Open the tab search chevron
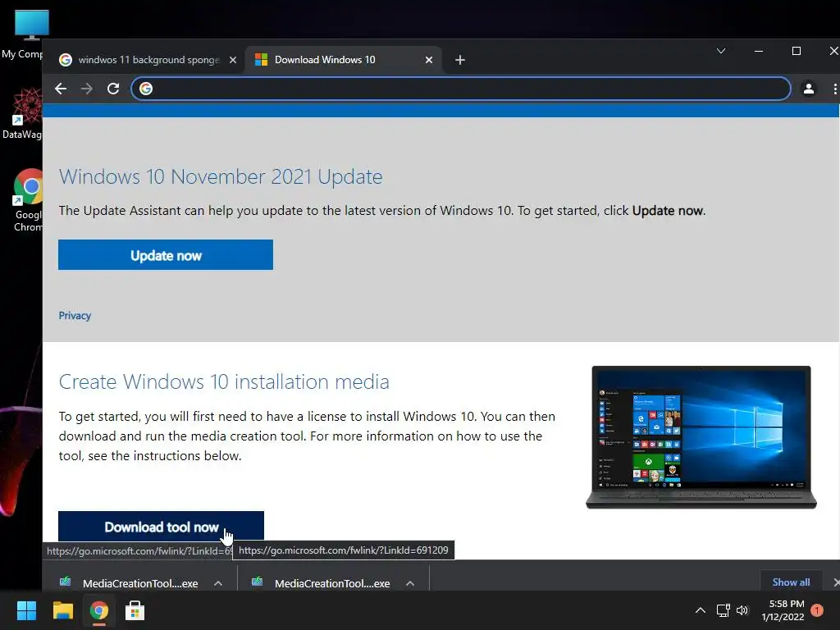 click(x=721, y=51)
